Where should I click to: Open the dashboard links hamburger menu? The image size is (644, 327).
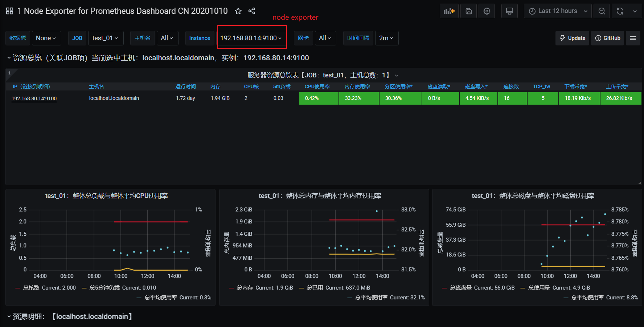(633, 38)
